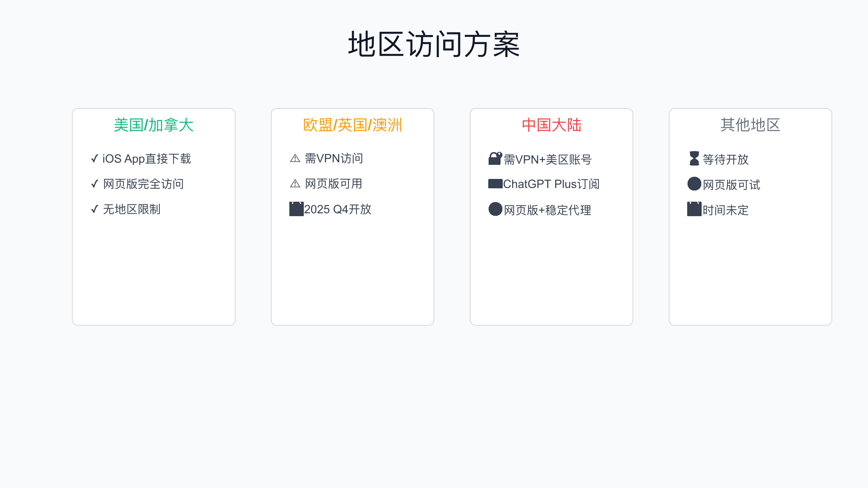Click the 2025 Q4开放 text
Image resolution: width=868 pixels, height=488 pixels.
[x=338, y=209]
